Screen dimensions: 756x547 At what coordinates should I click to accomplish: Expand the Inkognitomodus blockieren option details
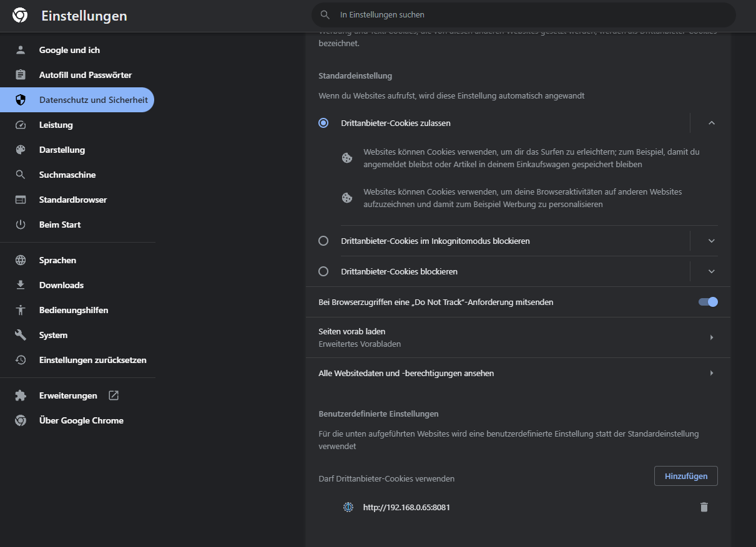click(x=711, y=241)
